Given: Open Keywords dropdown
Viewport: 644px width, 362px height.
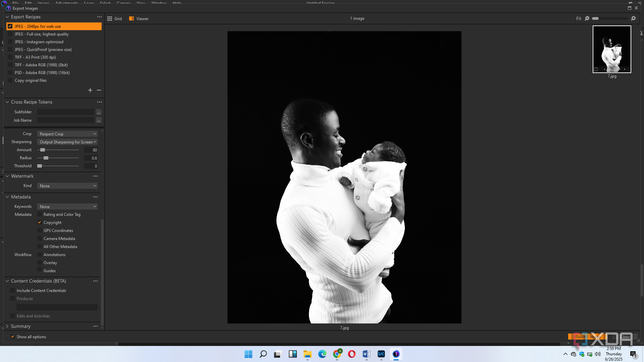Looking at the screenshot, I should [67, 206].
